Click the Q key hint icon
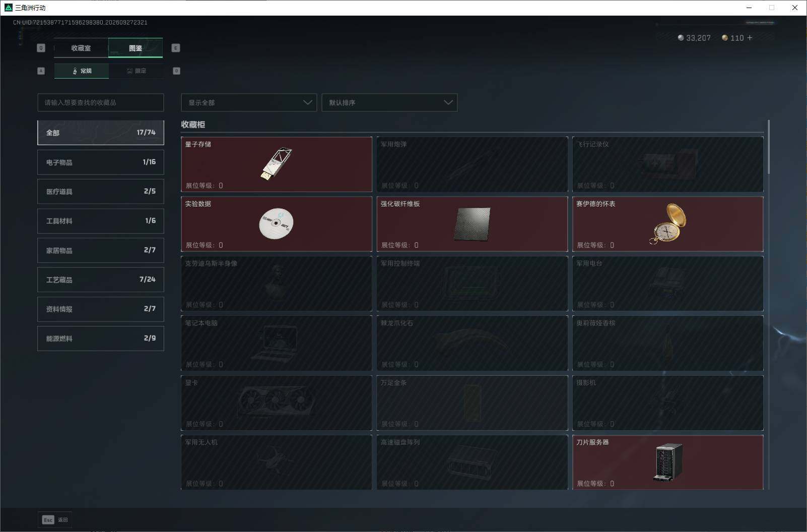 [41, 48]
